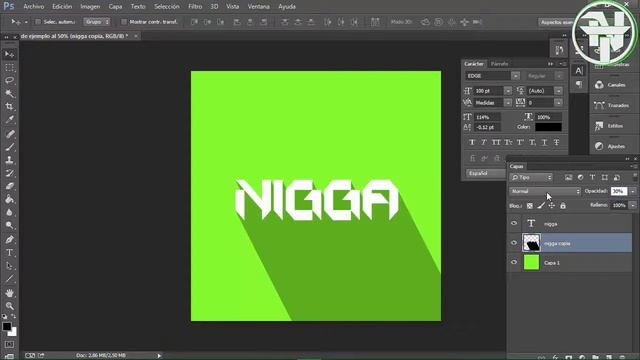Filter layers by adjustment layers icon
Viewport: 640px width, 360px height.
[x=580, y=177]
